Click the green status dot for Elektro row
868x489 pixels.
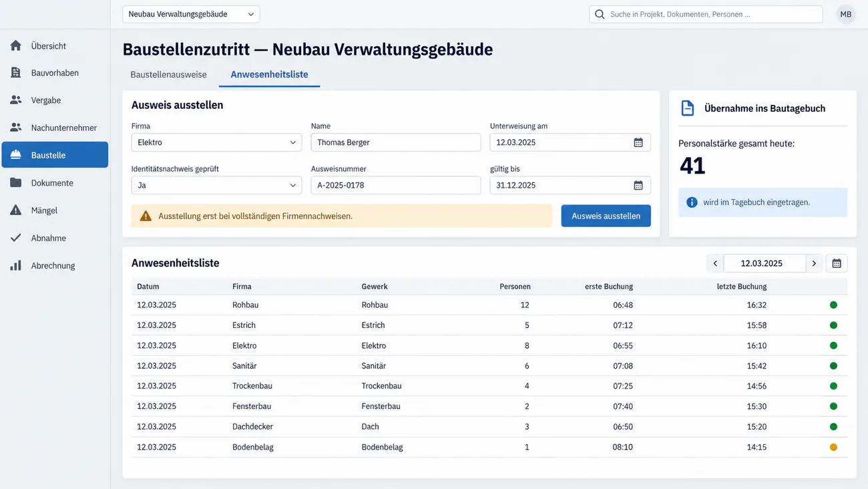[833, 345]
